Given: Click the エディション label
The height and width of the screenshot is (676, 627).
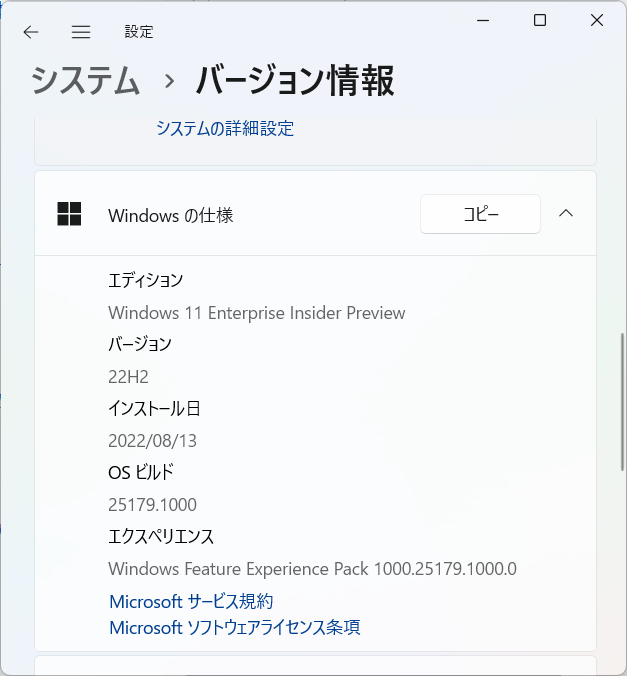Looking at the screenshot, I should (145, 280).
